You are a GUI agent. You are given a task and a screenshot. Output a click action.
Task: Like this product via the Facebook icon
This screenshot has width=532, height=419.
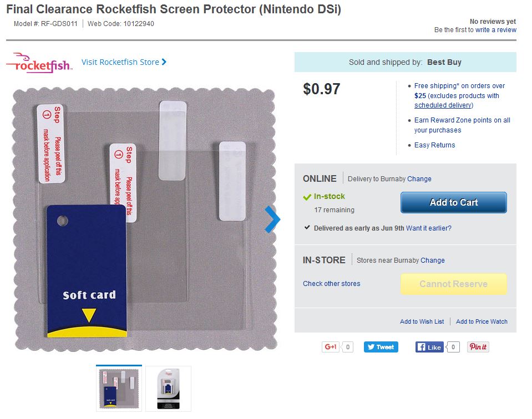point(430,346)
